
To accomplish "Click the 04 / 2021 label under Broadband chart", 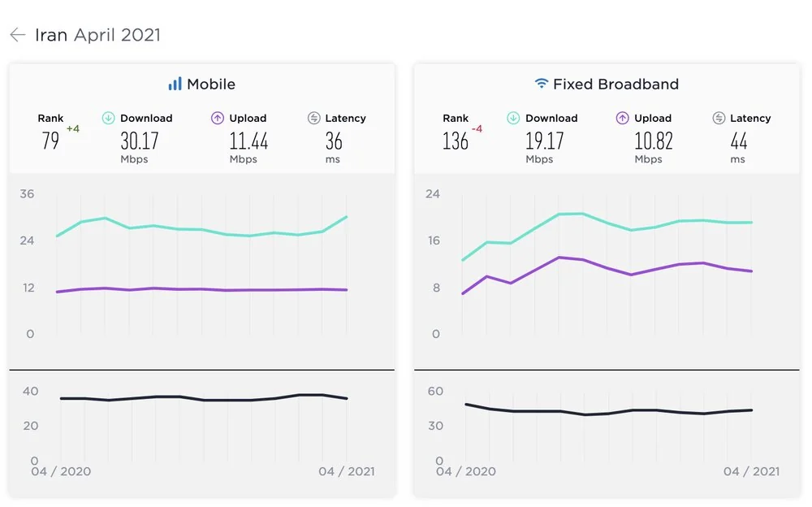I will coord(751,471).
